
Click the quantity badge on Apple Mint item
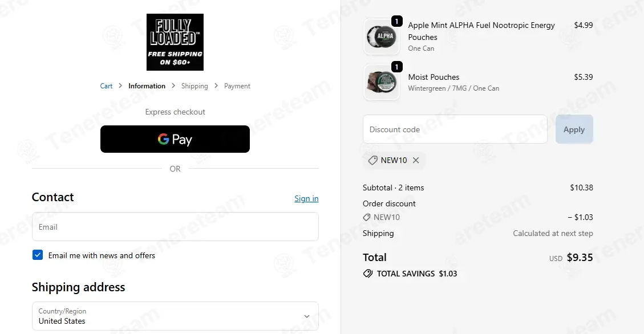(x=397, y=21)
